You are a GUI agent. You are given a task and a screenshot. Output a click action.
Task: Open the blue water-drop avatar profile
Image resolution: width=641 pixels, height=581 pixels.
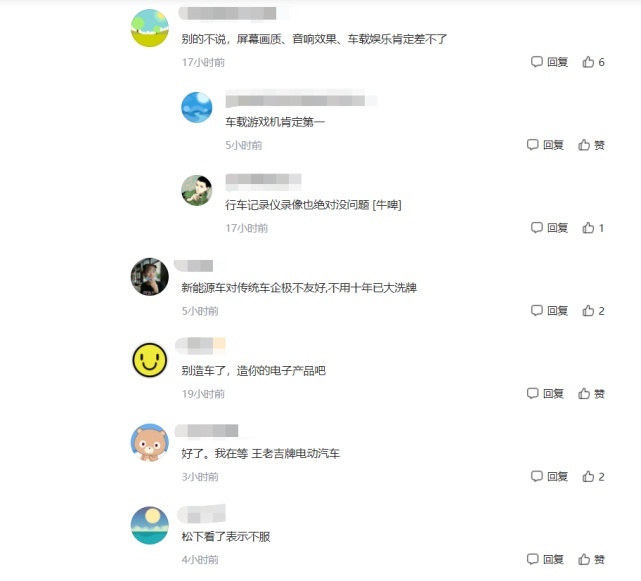(x=197, y=108)
